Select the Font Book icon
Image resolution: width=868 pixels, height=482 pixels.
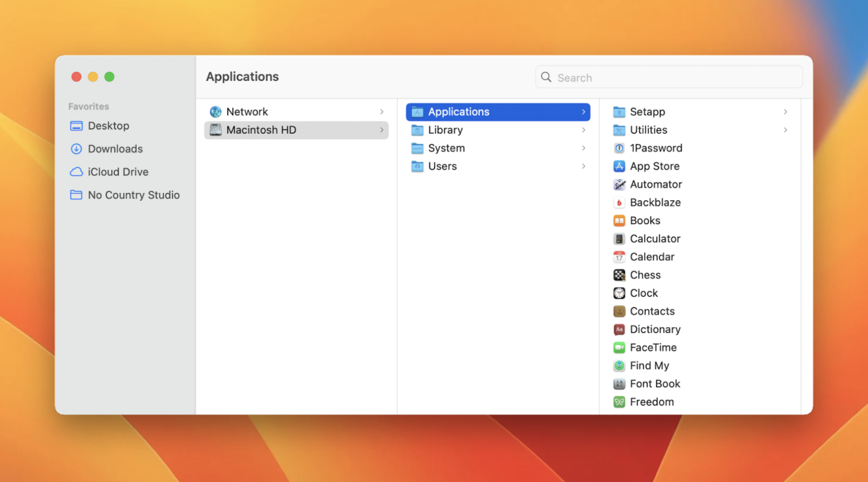pyautogui.click(x=619, y=383)
